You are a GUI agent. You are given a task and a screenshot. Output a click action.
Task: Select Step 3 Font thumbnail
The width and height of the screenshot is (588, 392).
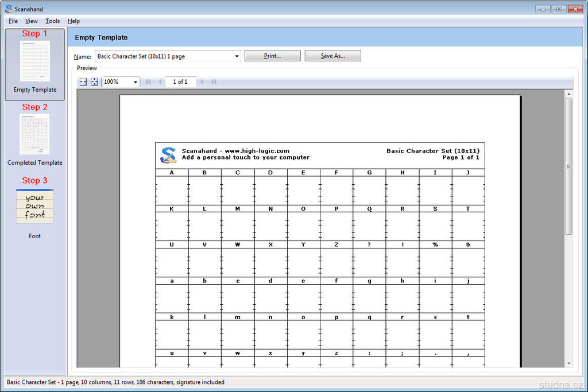pyautogui.click(x=34, y=207)
